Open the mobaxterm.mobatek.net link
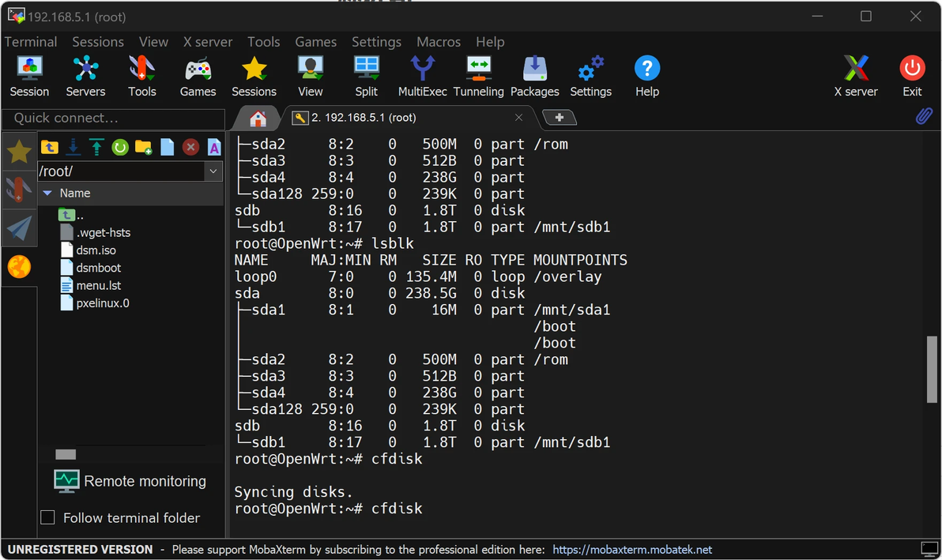Screen dimensions: 942x560 pyautogui.click(x=632, y=549)
